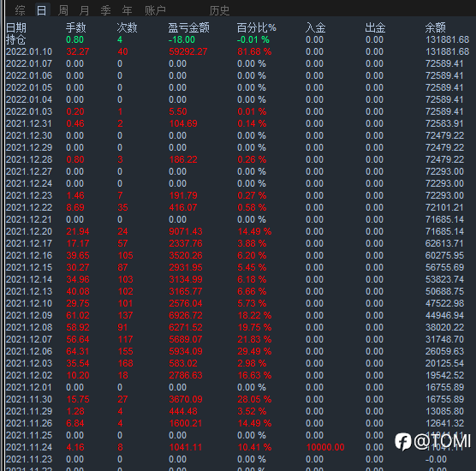Click profit value 1600.21
Screen dimensions: 476x471
(186, 424)
